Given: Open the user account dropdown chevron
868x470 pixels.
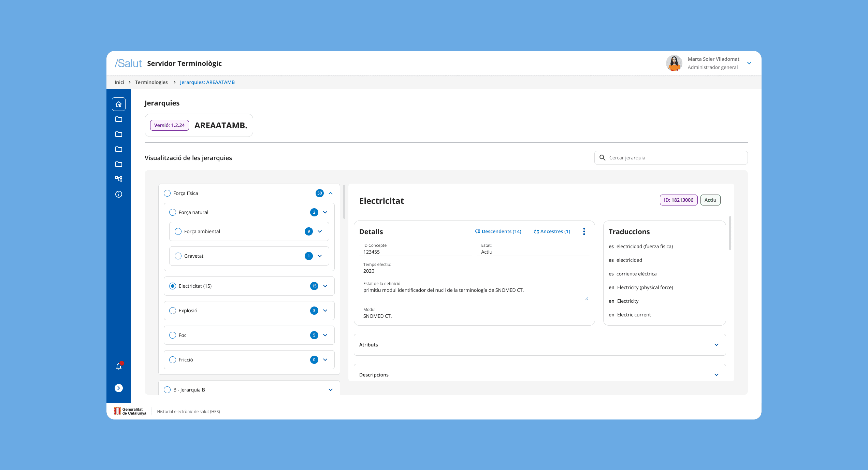Looking at the screenshot, I should coord(749,63).
